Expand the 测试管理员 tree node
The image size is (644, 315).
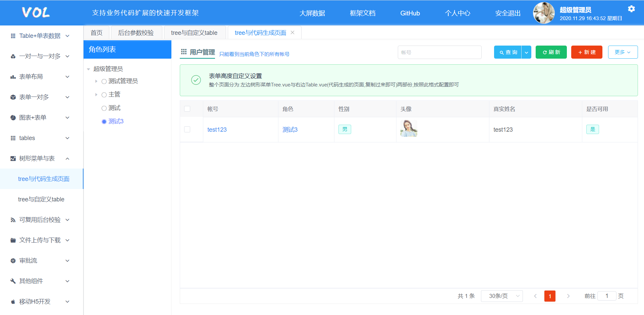(96, 81)
